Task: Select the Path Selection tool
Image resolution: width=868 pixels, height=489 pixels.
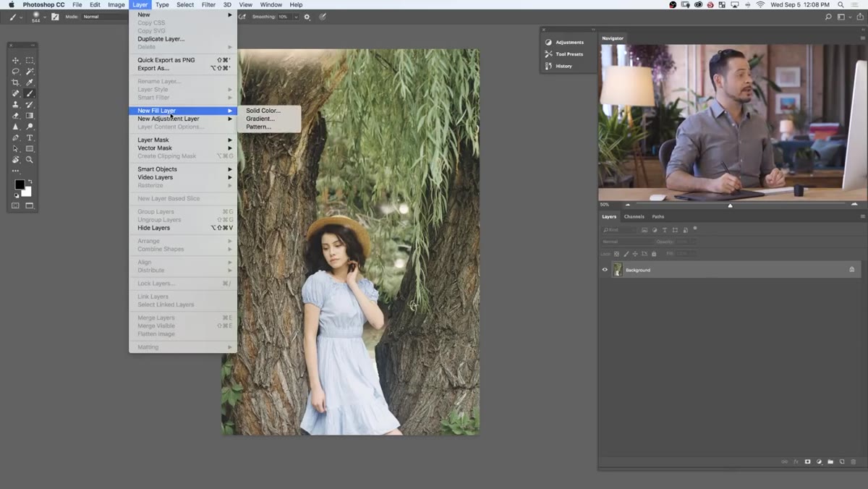Action: coord(15,148)
